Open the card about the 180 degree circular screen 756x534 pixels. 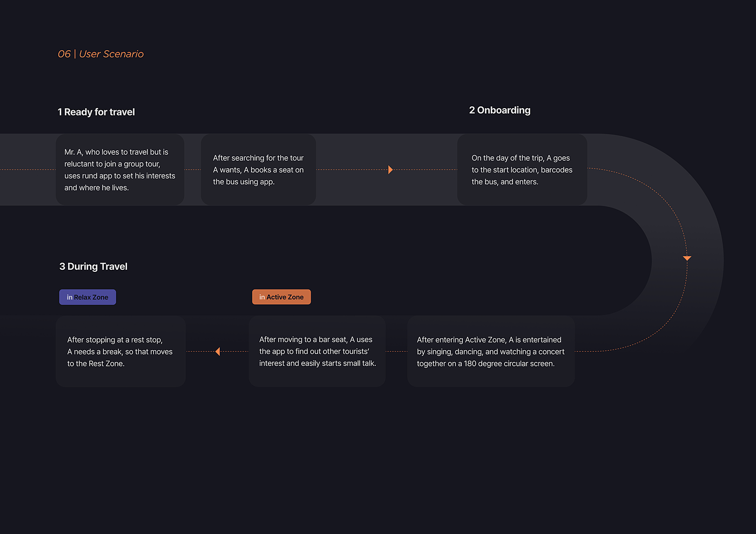(x=490, y=351)
